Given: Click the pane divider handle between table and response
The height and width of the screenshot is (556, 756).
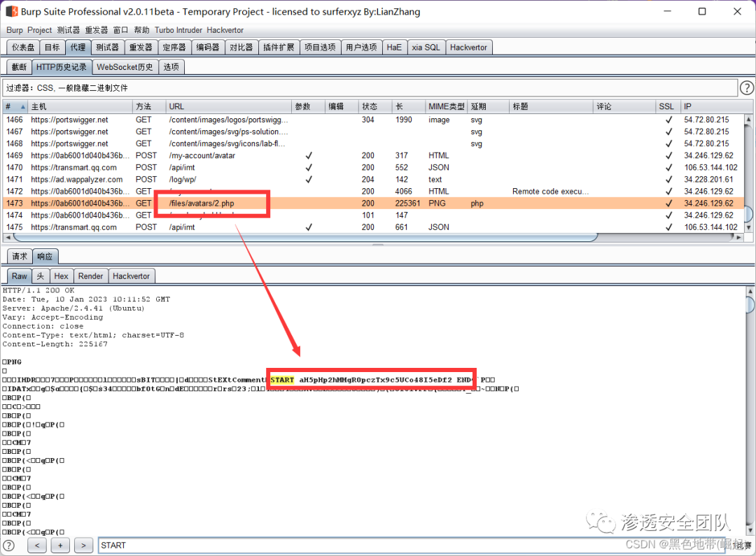Looking at the screenshot, I should (378, 245).
